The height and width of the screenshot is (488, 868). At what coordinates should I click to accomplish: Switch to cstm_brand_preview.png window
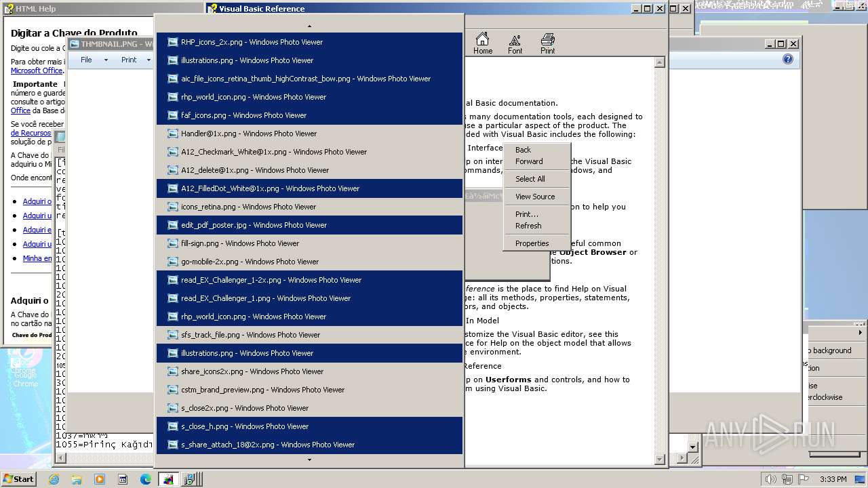tap(309, 390)
